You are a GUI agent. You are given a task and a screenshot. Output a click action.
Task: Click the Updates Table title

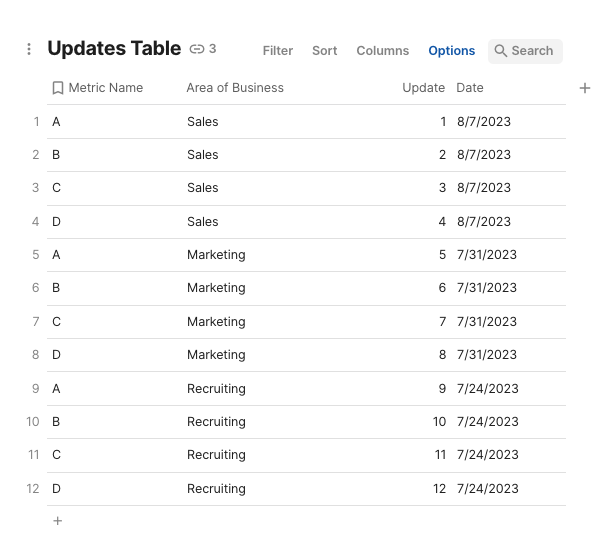point(114,48)
